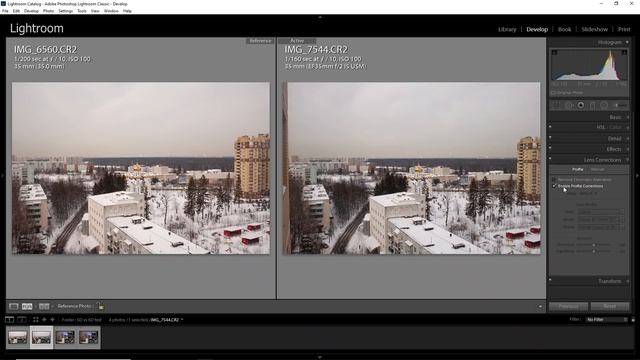Open the Settings menu
The image size is (640, 360).
(x=65, y=11)
